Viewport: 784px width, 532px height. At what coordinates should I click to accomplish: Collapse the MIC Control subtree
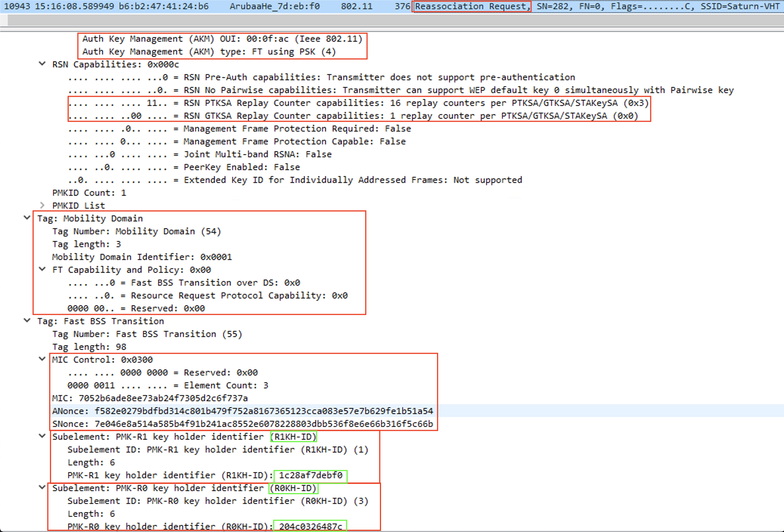click(x=42, y=359)
